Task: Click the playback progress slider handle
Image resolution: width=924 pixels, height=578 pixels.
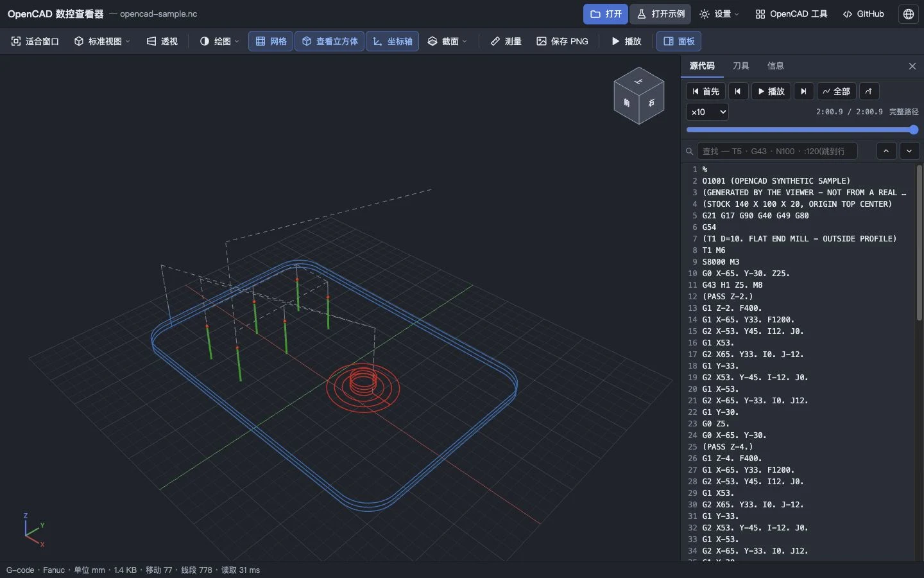Action: pos(914,130)
